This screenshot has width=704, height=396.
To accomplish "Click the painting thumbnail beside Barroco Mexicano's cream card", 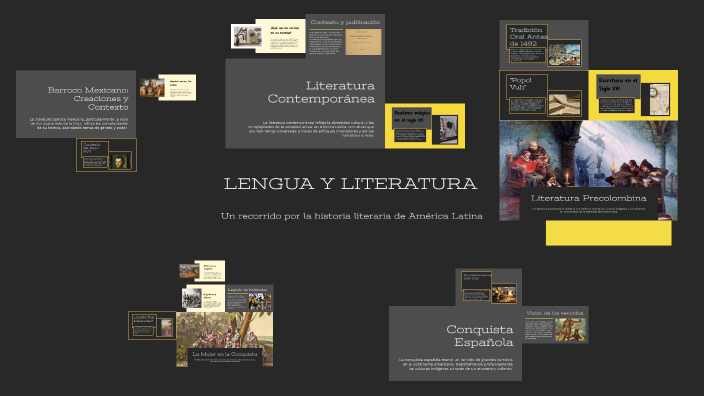I will click(x=152, y=88).
